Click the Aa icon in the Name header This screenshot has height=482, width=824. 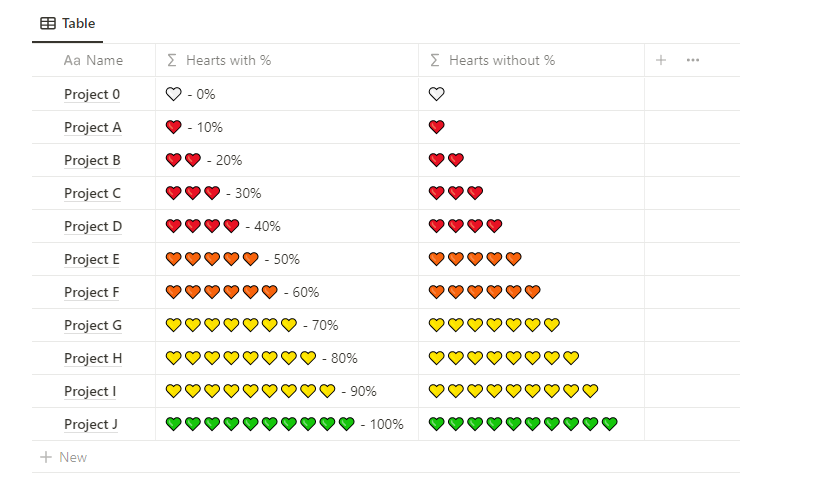(72, 60)
